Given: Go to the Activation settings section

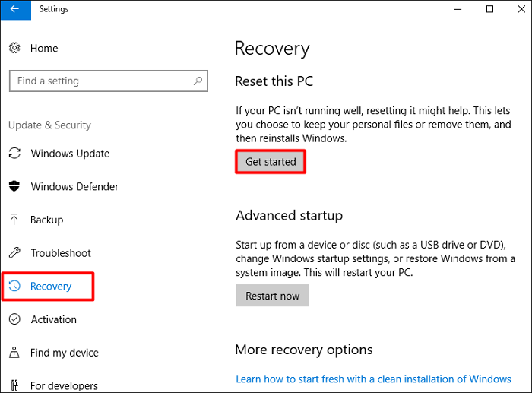Looking at the screenshot, I should tap(53, 320).
